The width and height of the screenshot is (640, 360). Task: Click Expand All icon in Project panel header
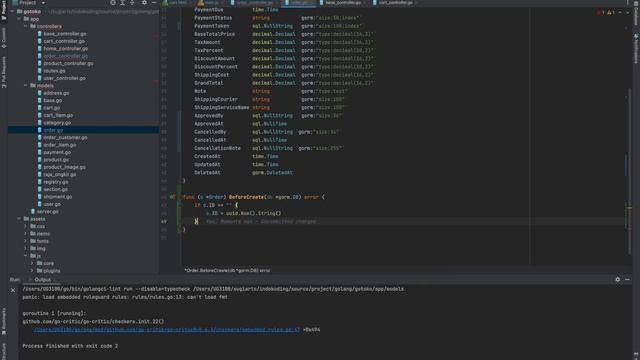[x=122, y=2]
